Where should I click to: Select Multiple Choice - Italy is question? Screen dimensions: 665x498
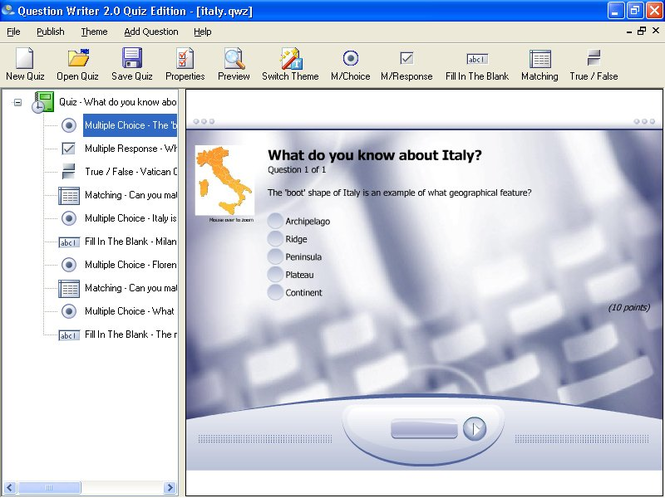tap(131, 218)
